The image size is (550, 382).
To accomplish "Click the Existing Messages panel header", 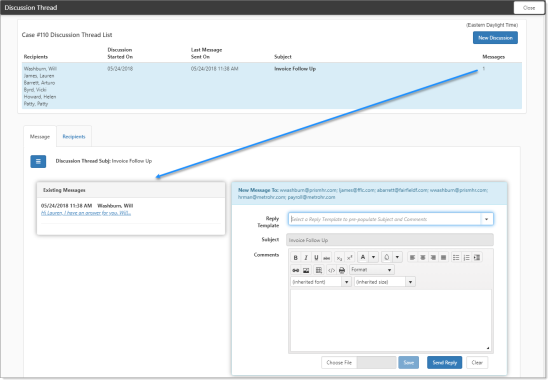I will point(131,190).
